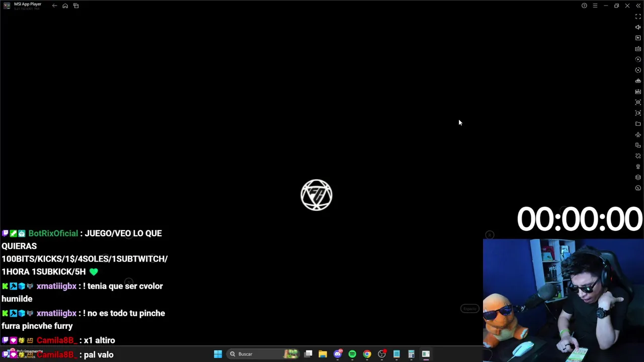Open Discord from the taskbar
This screenshot has width=644, height=362.
click(x=338, y=354)
